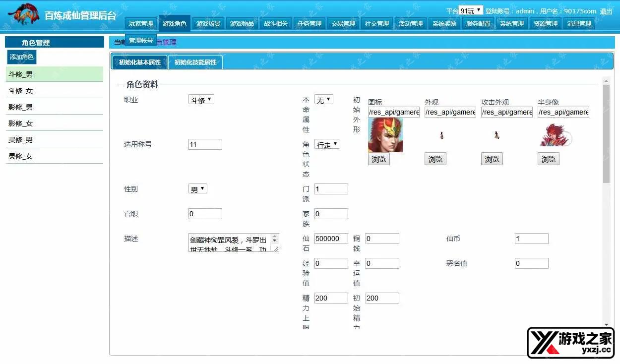Viewport: 620px width, 364px height.
Task: Click the form's vertical scrollbar
Action: click(606, 134)
